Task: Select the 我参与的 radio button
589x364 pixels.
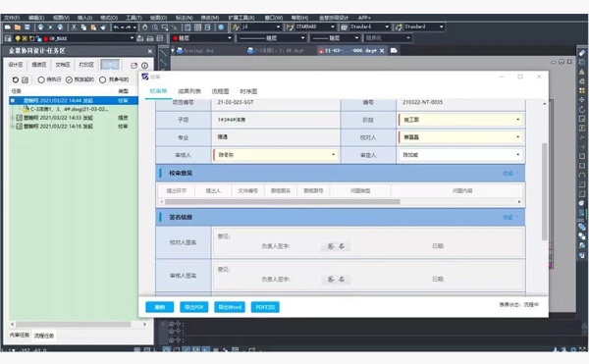Action: 102,79
